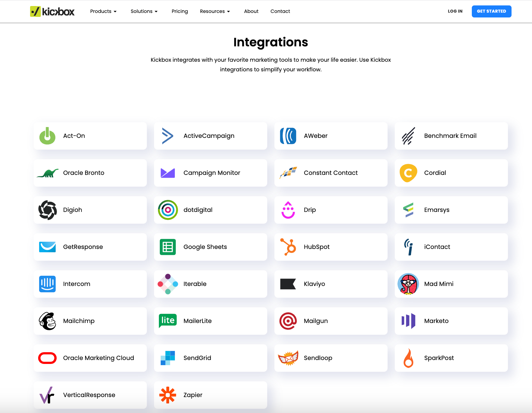Screen dimensions: 532x413
Task: Click the Kickbox logo in header
Action: point(52,11)
